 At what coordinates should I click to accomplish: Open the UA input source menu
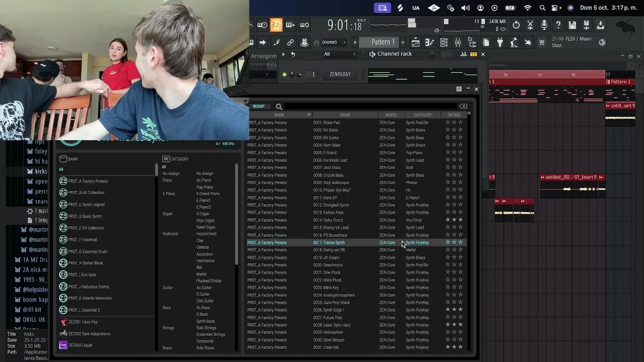(416, 8)
